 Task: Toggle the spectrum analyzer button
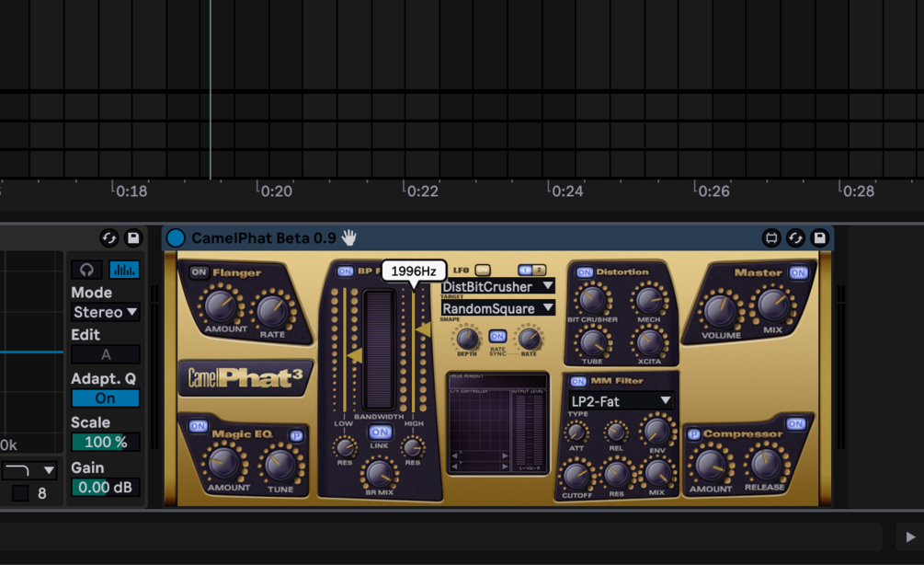click(x=124, y=270)
